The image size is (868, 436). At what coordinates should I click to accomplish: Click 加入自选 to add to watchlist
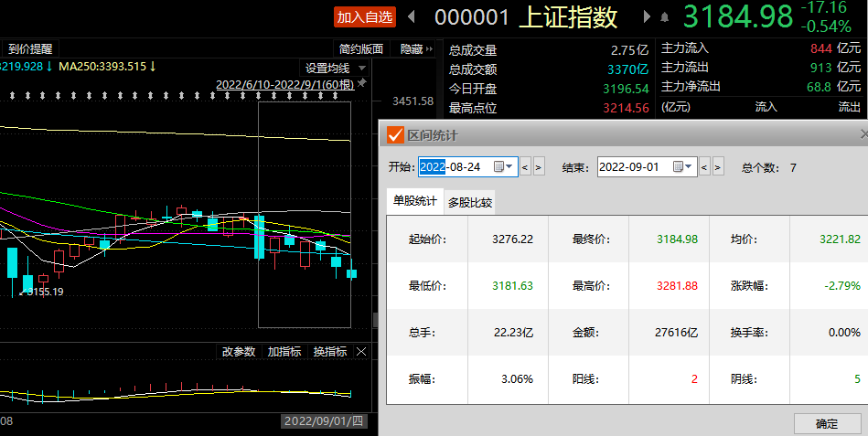click(364, 17)
